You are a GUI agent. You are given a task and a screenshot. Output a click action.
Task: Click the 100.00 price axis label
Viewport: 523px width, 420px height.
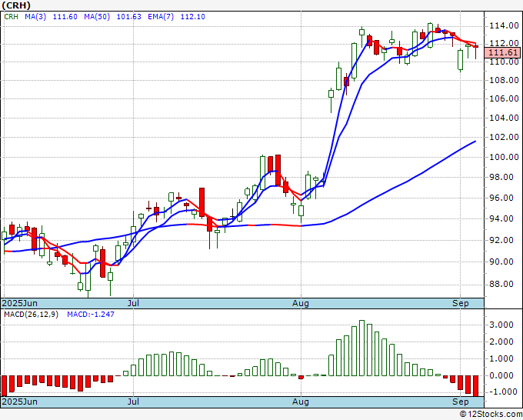(504, 157)
